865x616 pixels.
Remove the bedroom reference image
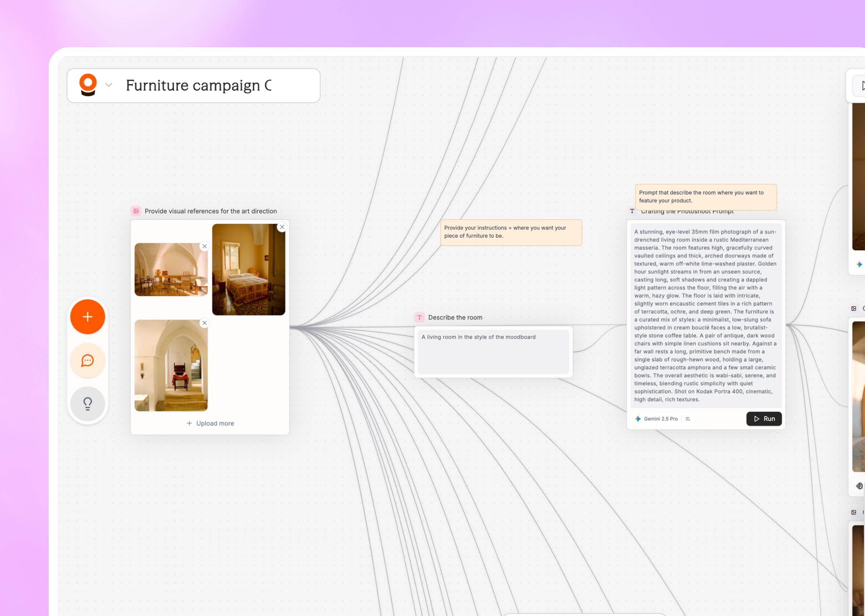(x=282, y=227)
